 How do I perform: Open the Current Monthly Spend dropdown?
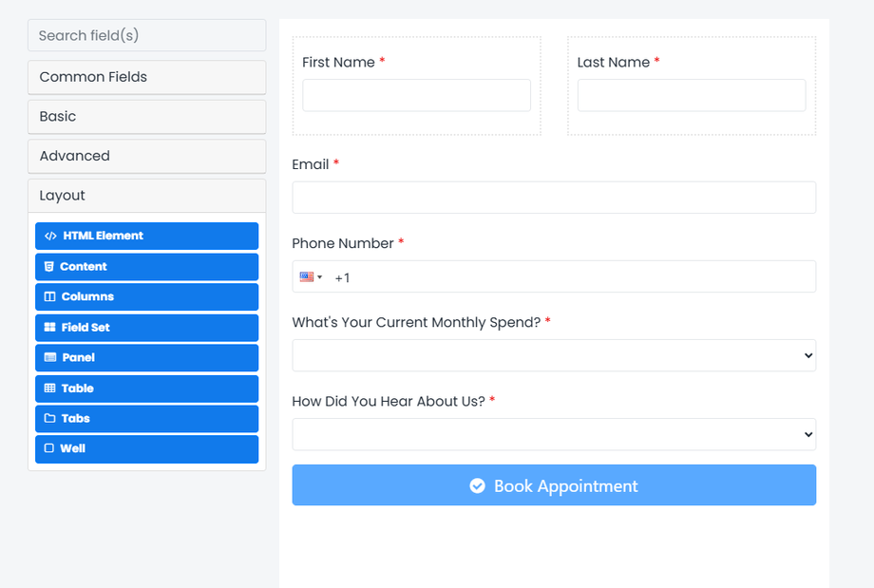554,355
